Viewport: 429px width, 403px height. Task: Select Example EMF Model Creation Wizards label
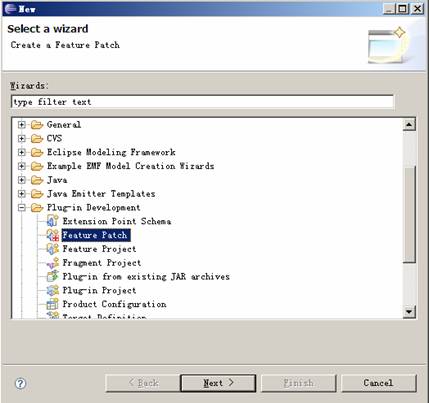130,166
